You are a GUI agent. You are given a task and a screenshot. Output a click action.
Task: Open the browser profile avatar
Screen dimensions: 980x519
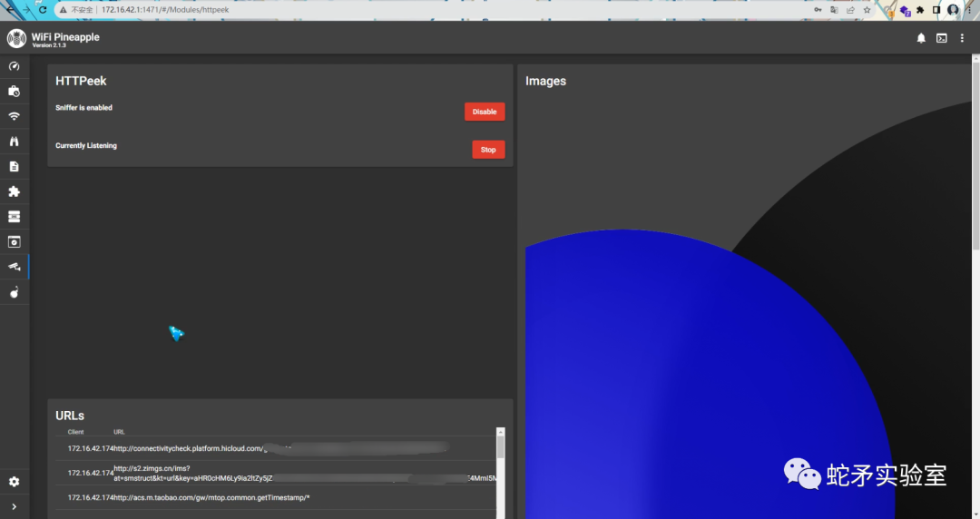click(953, 10)
